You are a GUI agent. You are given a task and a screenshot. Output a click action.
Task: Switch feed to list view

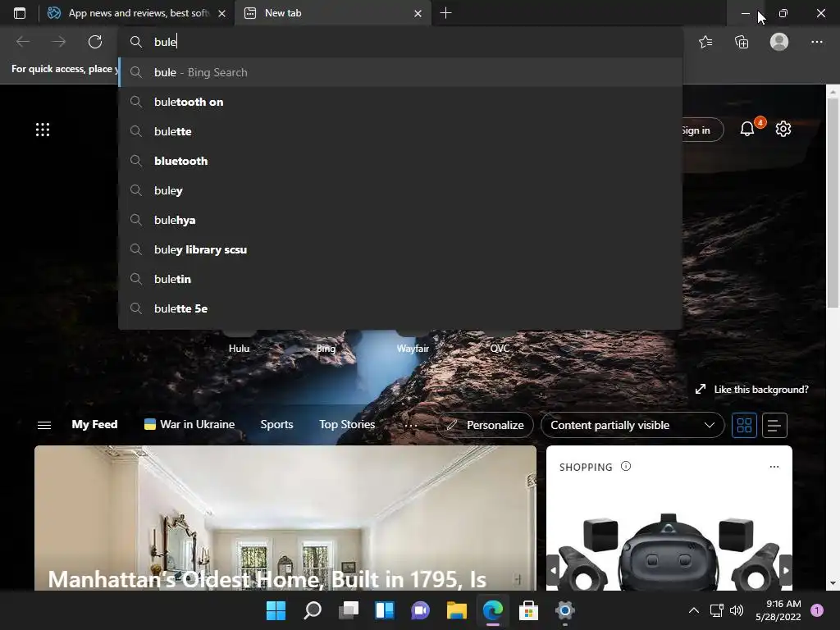(x=774, y=426)
